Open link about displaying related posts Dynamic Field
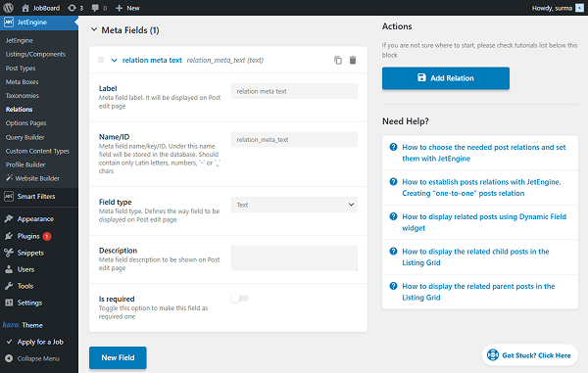Image resolution: width=588 pixels, height=373 pixels. (x=484, y=222)
